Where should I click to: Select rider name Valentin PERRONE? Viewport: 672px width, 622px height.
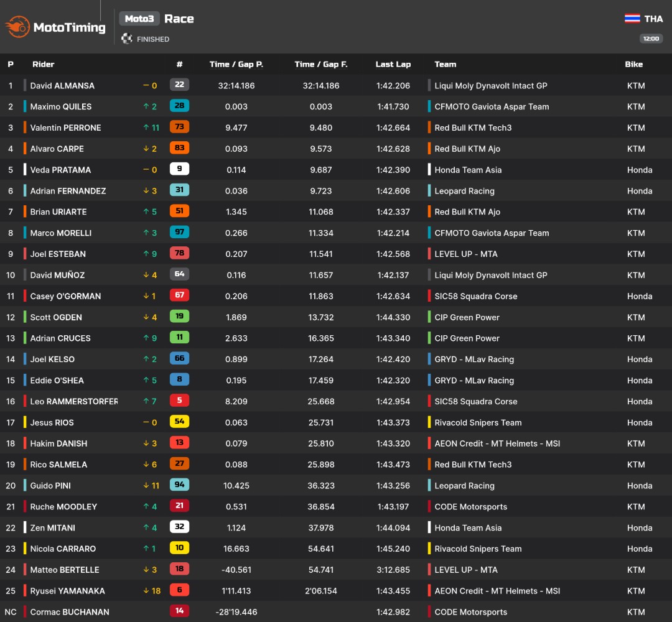tap(65, 128)
